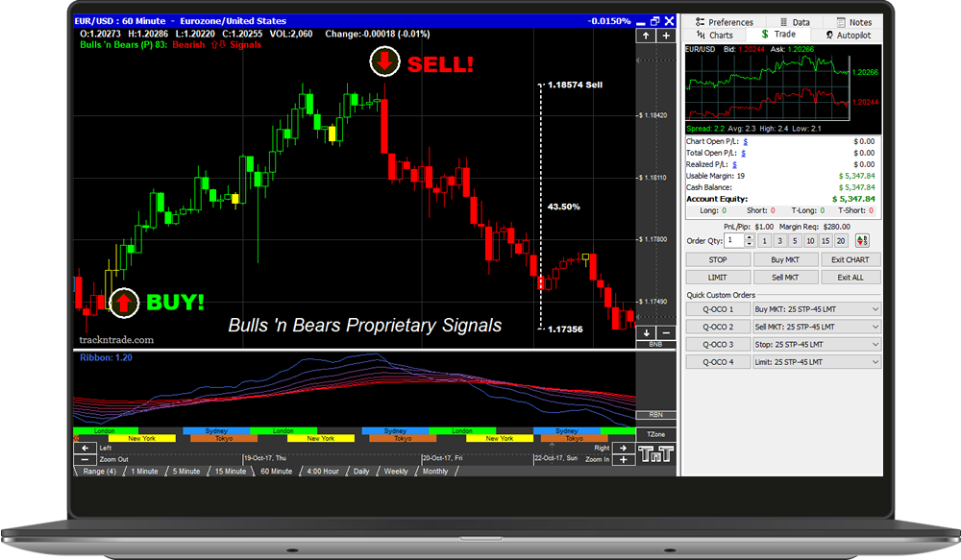The image size is (961, 560).
Task: Click the Q-OCO 1 button
Action: [x=718, y=309]
